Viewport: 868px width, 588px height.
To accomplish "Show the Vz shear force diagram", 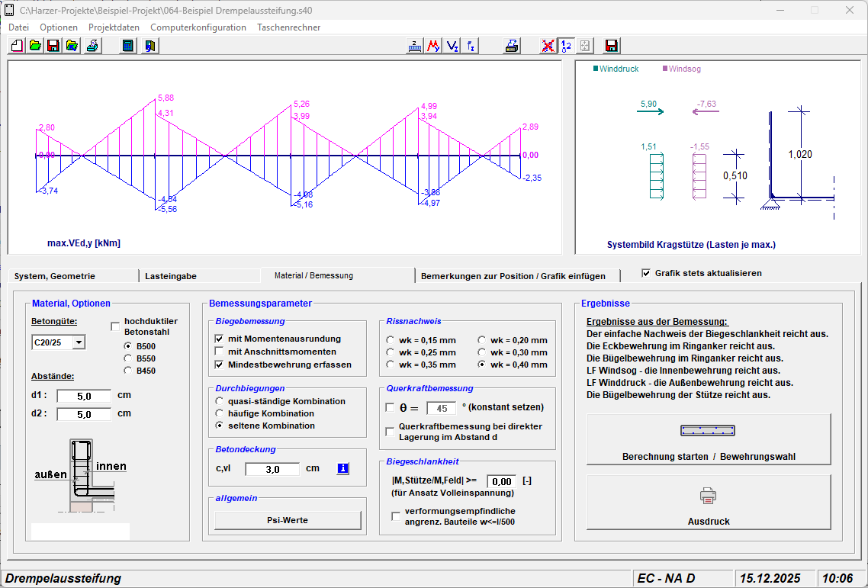I will point(453,46).
